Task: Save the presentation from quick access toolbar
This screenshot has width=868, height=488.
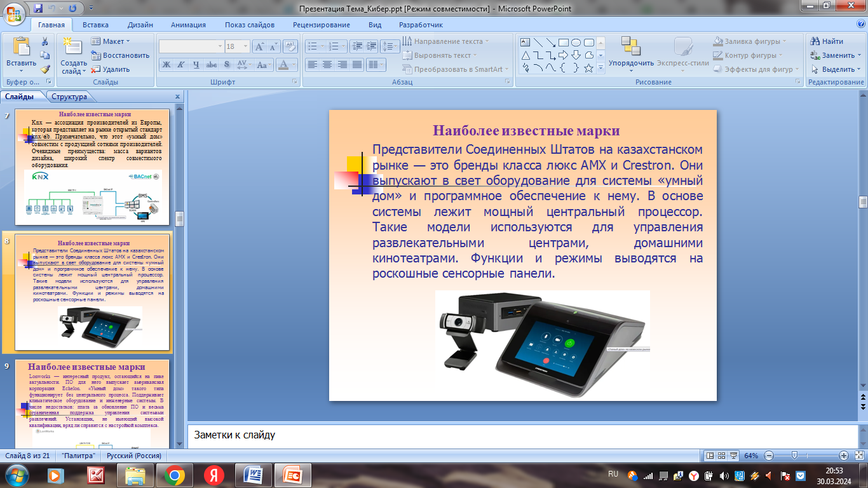Action: tap(38, 9)
